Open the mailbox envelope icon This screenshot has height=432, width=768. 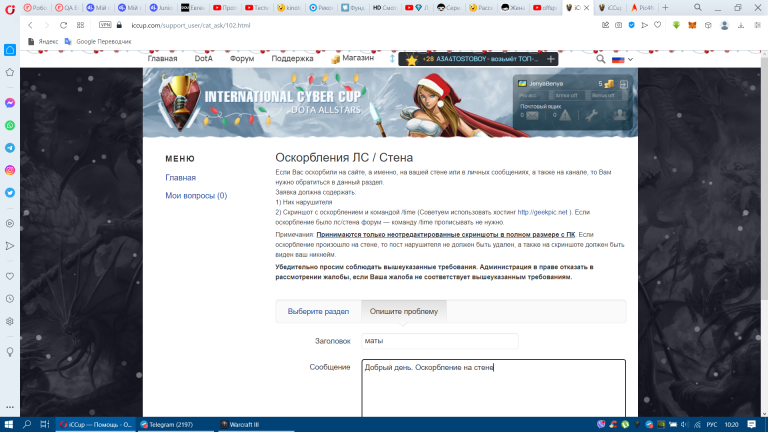pyautogui.click(x=532, y=116)
